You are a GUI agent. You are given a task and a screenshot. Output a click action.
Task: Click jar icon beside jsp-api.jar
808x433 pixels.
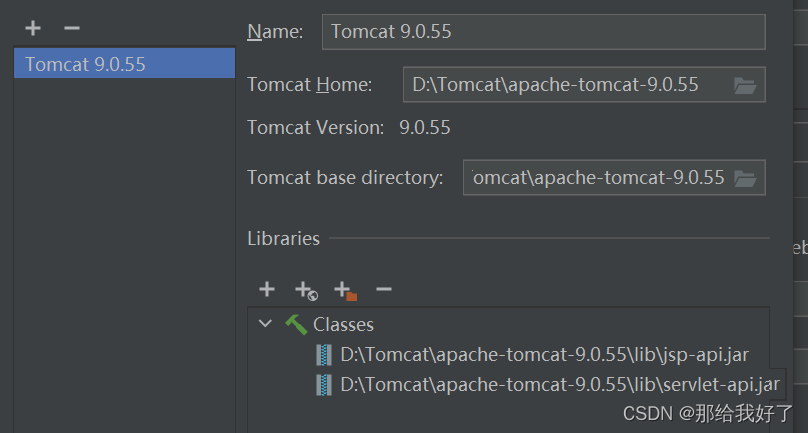[324, 355]
